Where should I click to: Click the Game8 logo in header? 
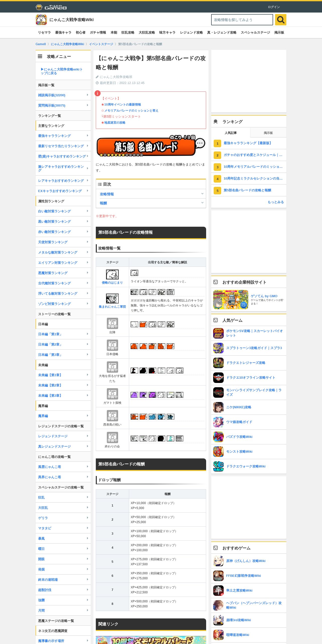[x=51, y=7]
